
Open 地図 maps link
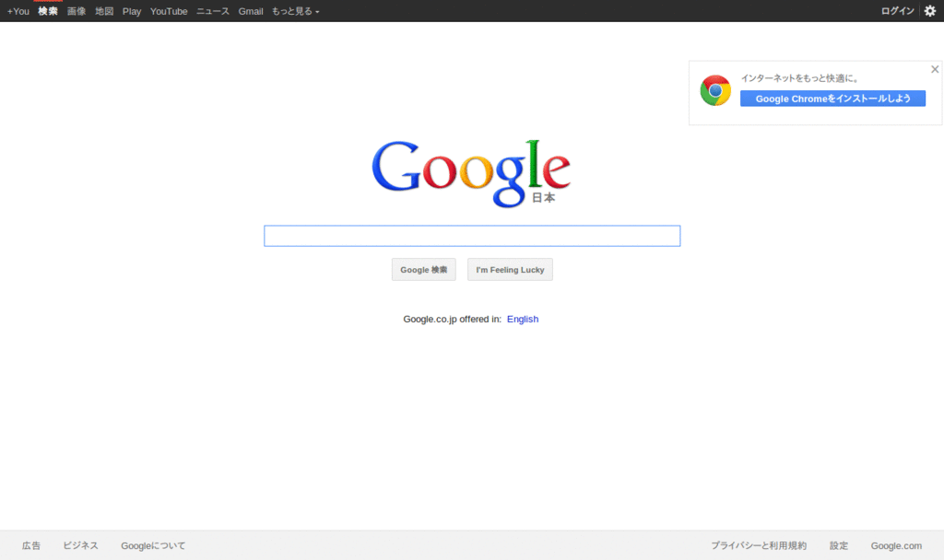click(104, 11)
